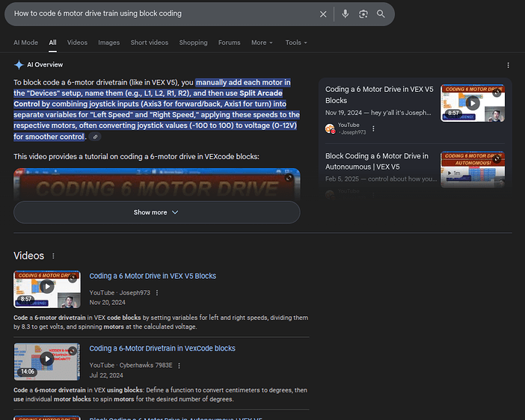Open AI Overview three-dot options menu
Image resolution: width=525 pixels, height=420 pixels.
click(x=509, y=65)
